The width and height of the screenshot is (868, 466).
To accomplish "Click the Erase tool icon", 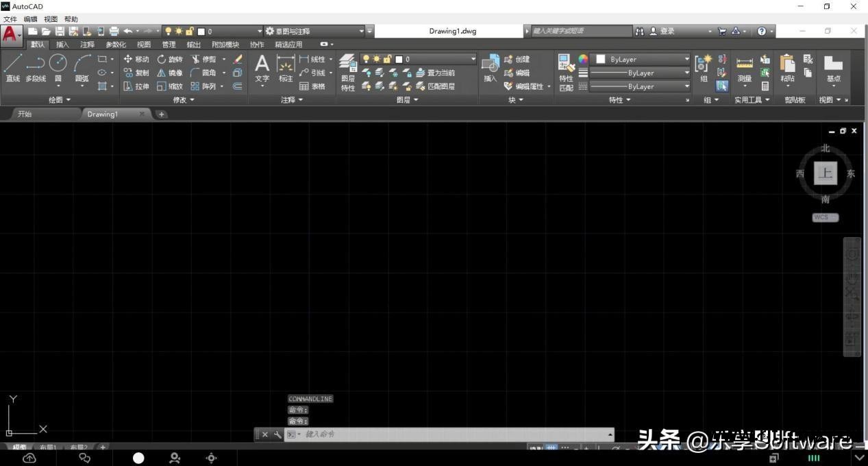I will [x=238, y=59].
